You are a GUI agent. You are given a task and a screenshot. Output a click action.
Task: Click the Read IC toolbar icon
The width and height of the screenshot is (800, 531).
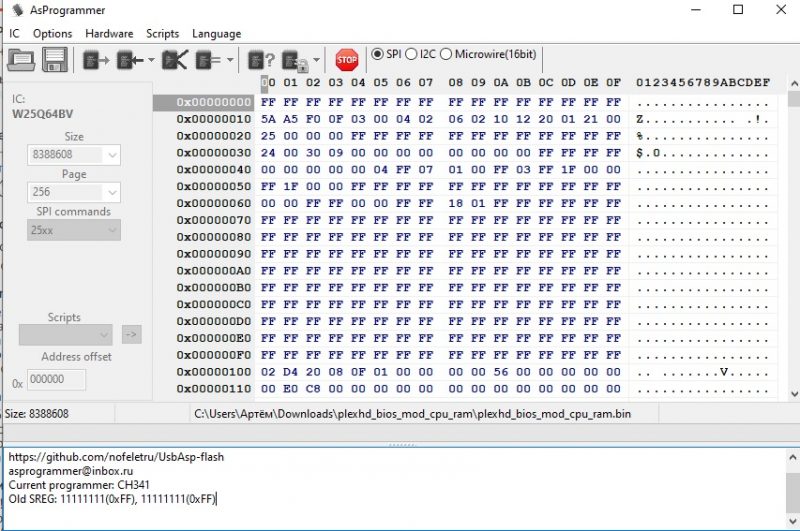pyautogui.click(x=96, y=61)
